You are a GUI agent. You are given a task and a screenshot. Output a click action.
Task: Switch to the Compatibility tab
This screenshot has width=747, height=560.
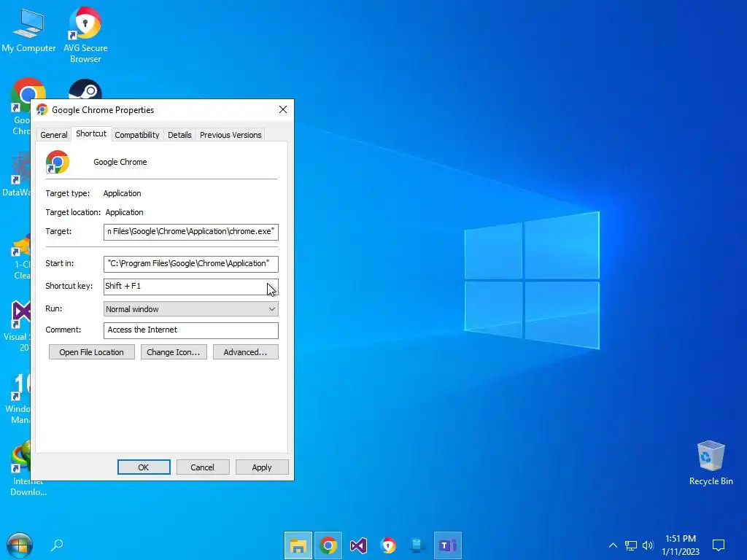pyautogui.click(x=137, y=135)
